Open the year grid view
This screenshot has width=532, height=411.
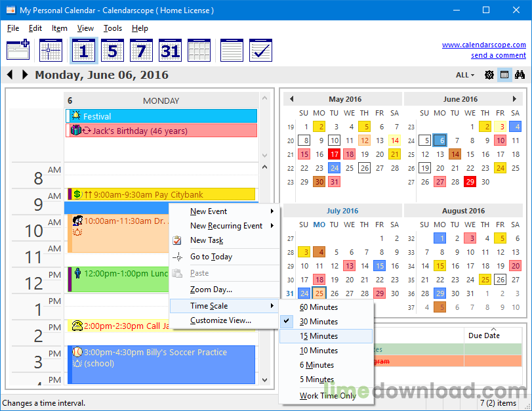point(199,51)
